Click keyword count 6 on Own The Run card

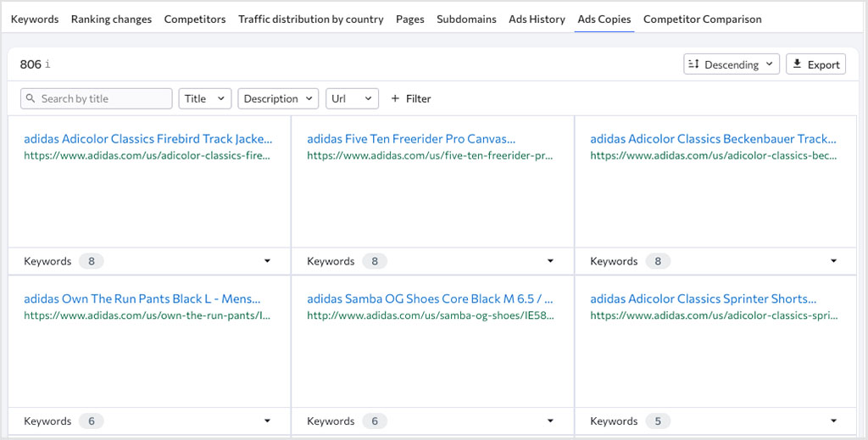92,421
